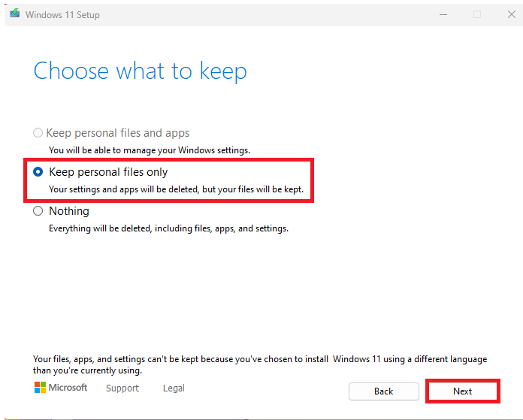Click the language warning message at bottom

click(260, 364)
